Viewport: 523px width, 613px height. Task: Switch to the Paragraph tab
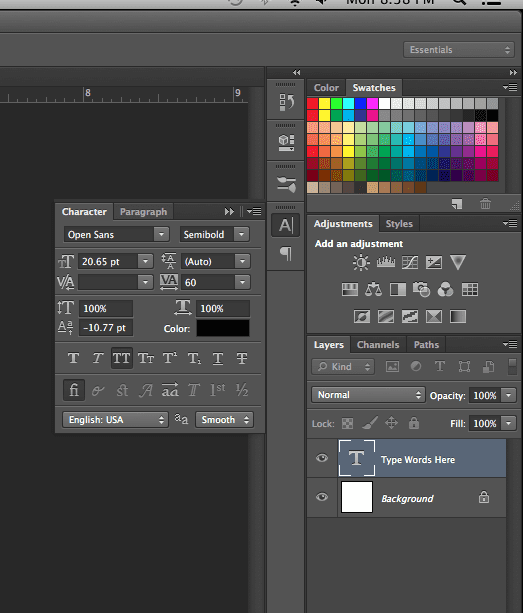point(143,212)
